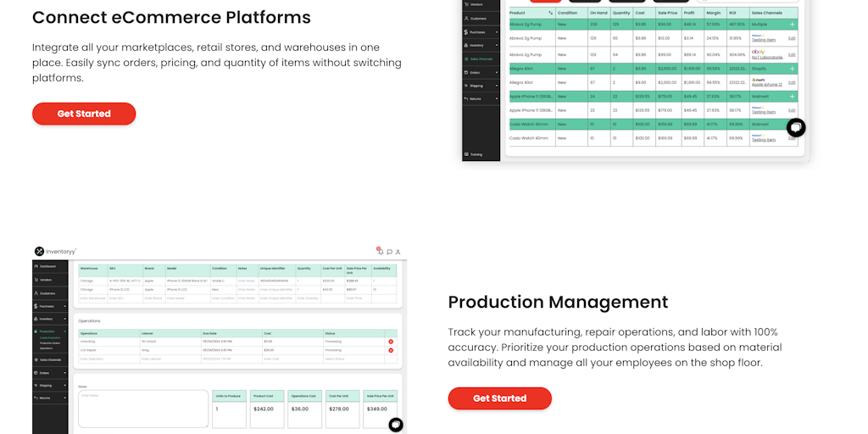Image resolution: width=868 pixels, height=434 pixels.
Task: Click Vendors cart icon in the Production screenshot sidebar
Action: tap(36, 280)
